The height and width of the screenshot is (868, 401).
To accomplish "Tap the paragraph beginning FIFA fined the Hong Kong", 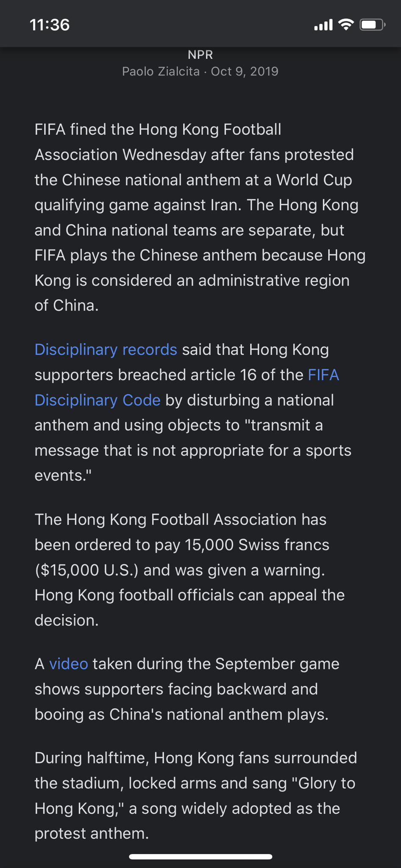I will (x=200, y=217).
